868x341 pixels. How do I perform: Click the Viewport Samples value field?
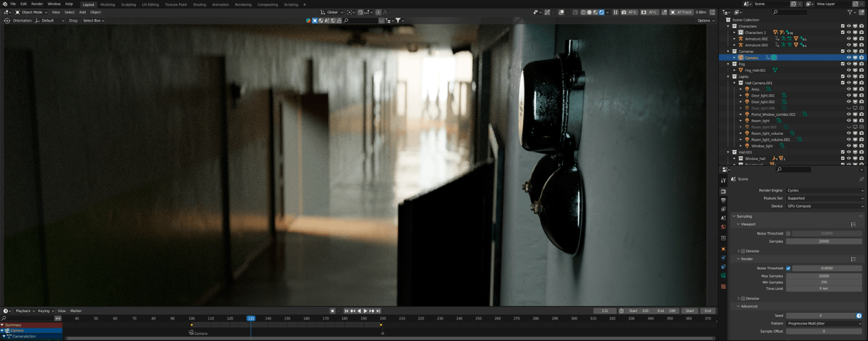tap(825, 241)
